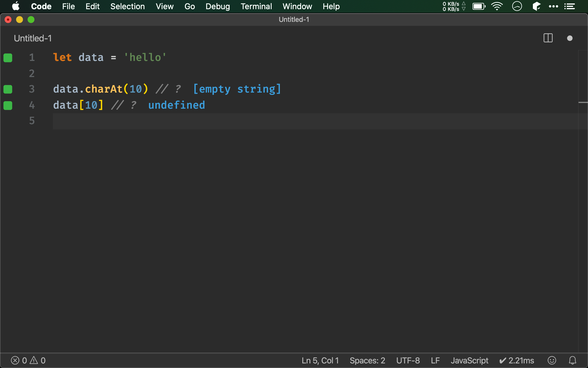Toggle the Quokka 2.21ms run status
The image size is (588, 368).
(x=517, y=360)
